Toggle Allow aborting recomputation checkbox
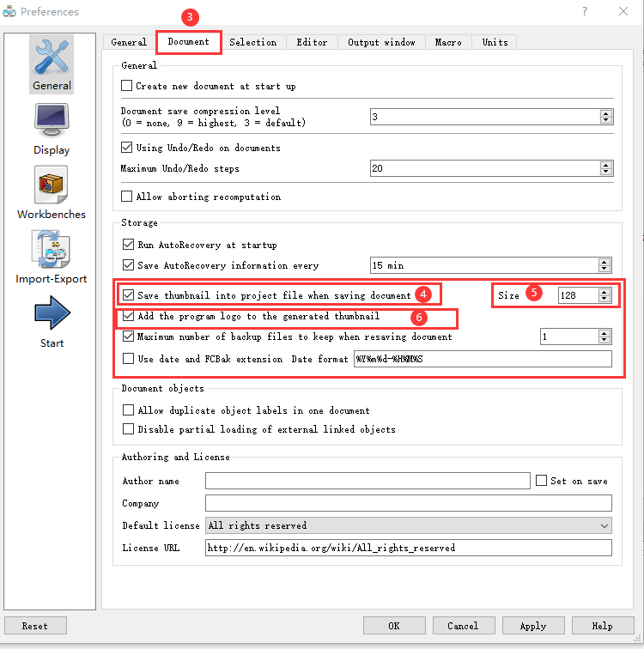644x649 pixels. pyautogui.click(x=127, y=197)
